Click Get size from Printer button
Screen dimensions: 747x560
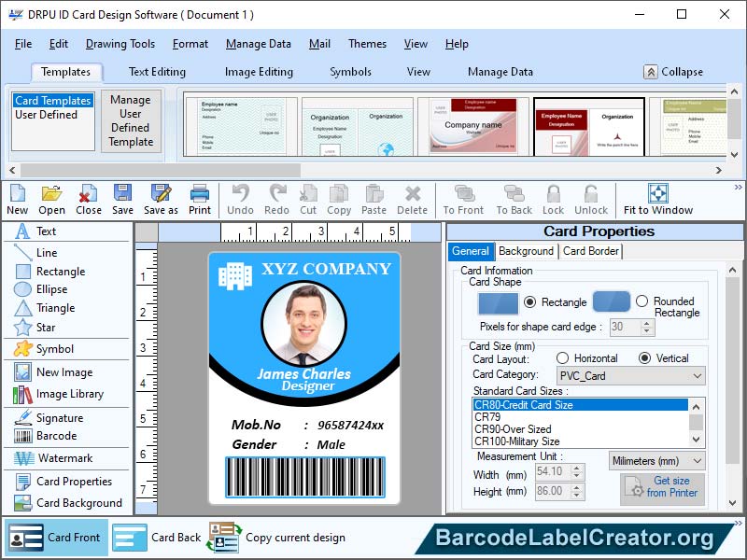663,487
